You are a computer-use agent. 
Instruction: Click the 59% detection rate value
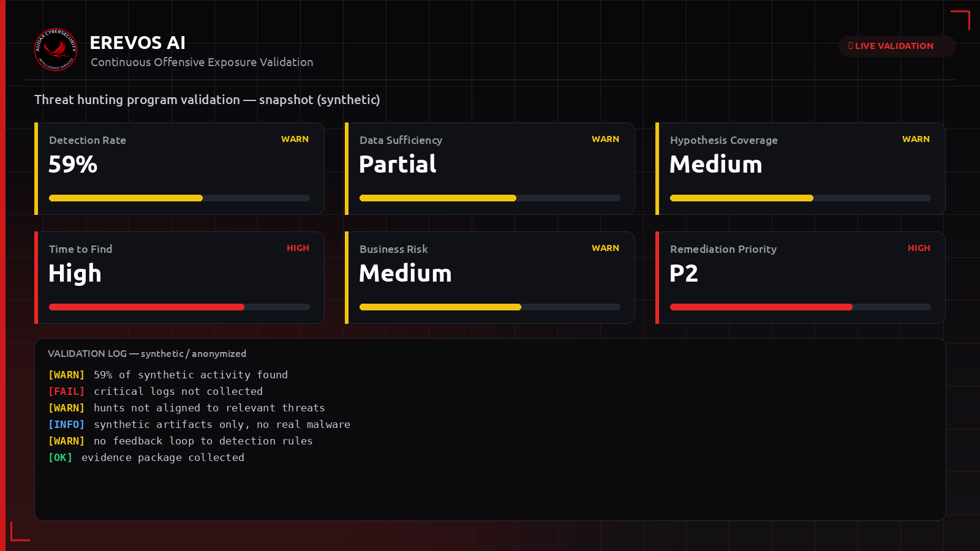[73, 164]
